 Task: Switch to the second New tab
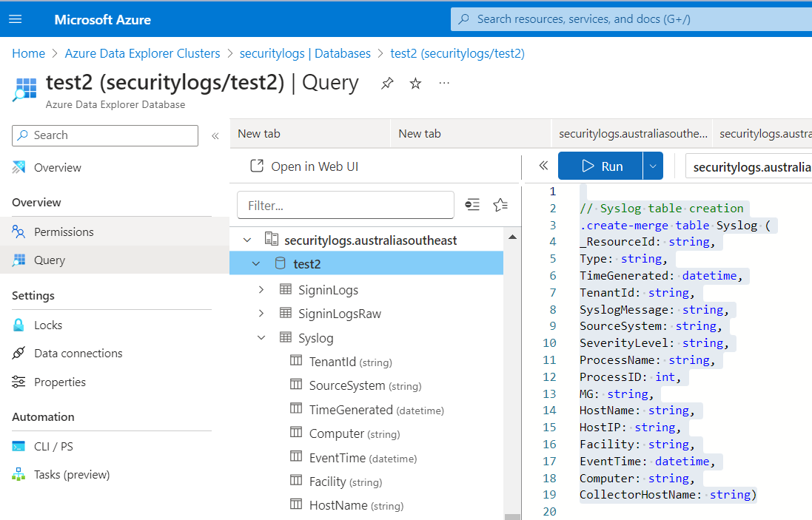(x=470, y=133)
